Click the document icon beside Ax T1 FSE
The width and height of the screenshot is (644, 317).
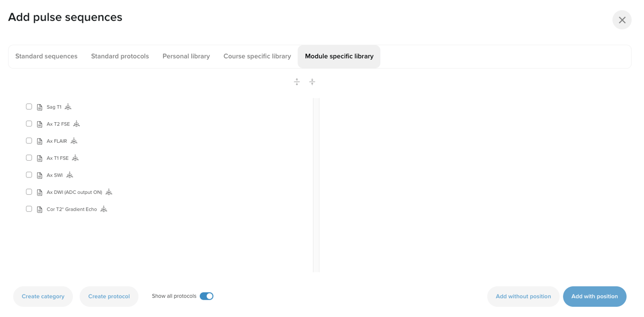(40, 158)
